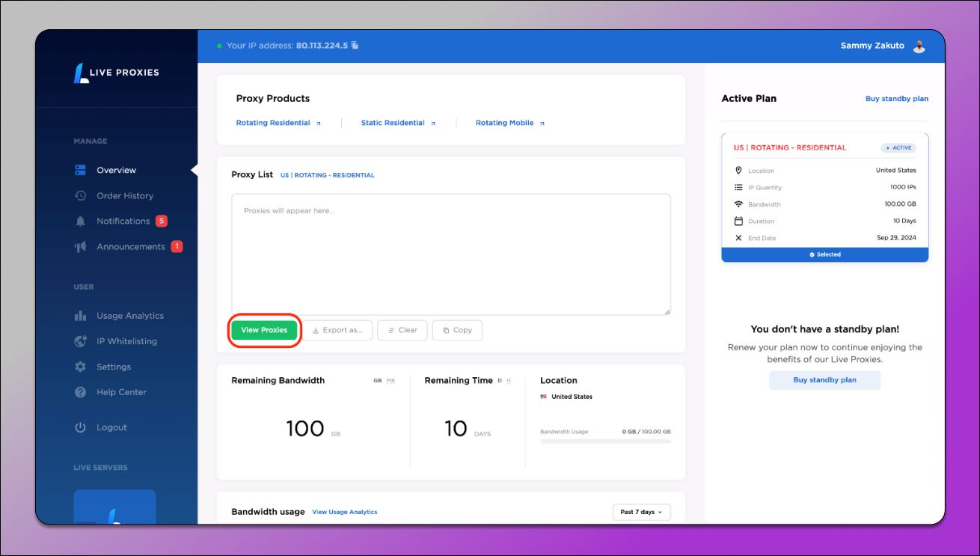Screen dimensions: 980x556
Task: Switch remaining bandwidth unit to MB
Action: (x=391, y=381)
